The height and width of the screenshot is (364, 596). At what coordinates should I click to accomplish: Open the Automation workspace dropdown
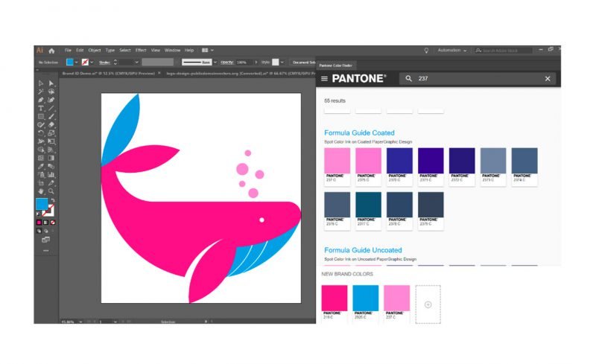[x=452, y=50]
